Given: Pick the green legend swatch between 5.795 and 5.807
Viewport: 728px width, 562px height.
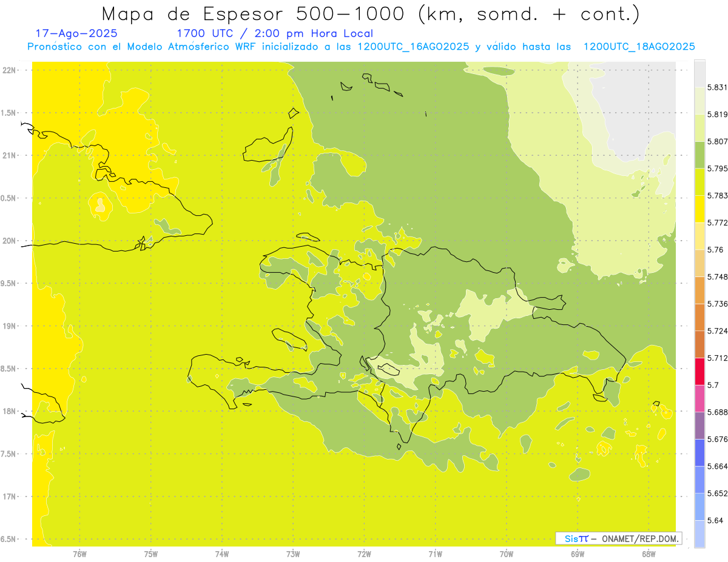Looking at the screenshot, I should pyautogui.click(x=699, y=155).
